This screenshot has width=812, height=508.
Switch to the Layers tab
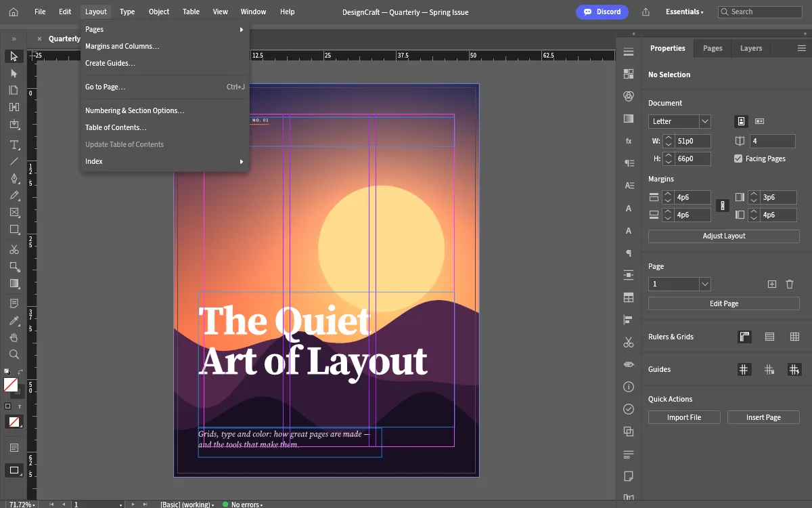coord(751,48)
